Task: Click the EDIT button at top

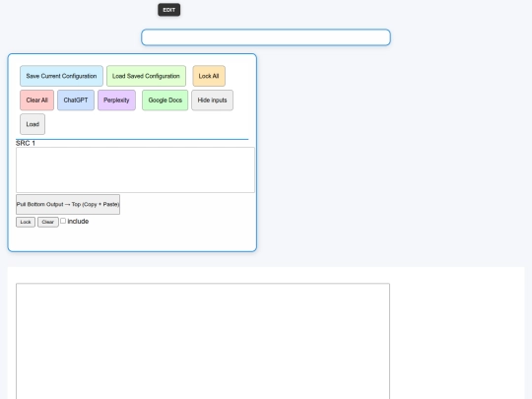Action: (169, 10)
